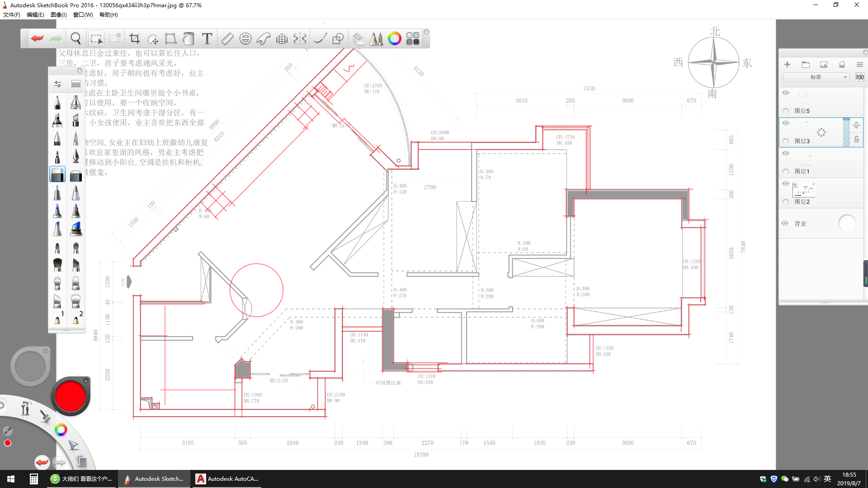
Task: Click radio circle beside 图层5
Action: tap(786, 111)
